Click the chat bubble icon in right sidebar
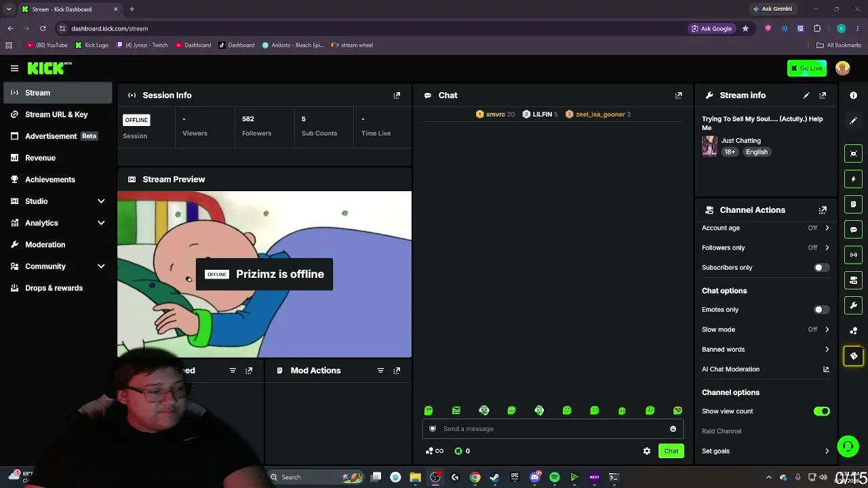868x488 pixels. [853, 230]
